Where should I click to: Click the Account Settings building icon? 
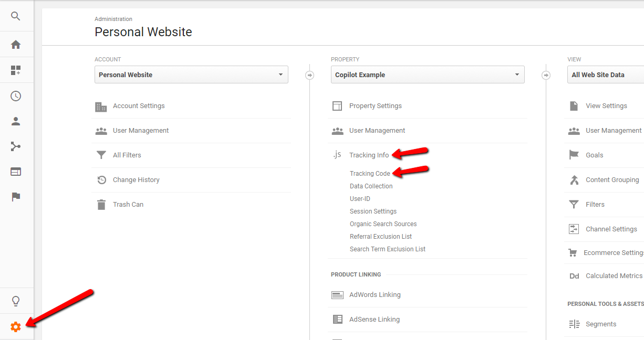coord(101,107)
